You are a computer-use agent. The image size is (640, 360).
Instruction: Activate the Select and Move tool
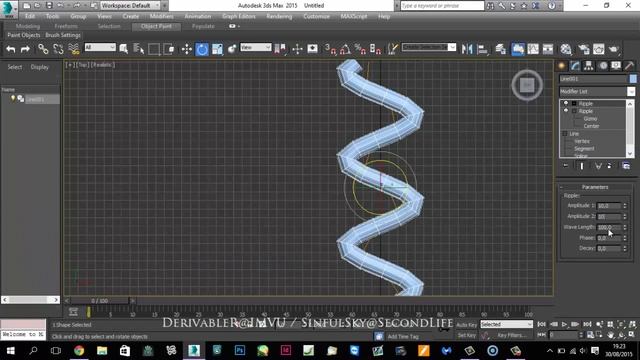coord(187,49)
